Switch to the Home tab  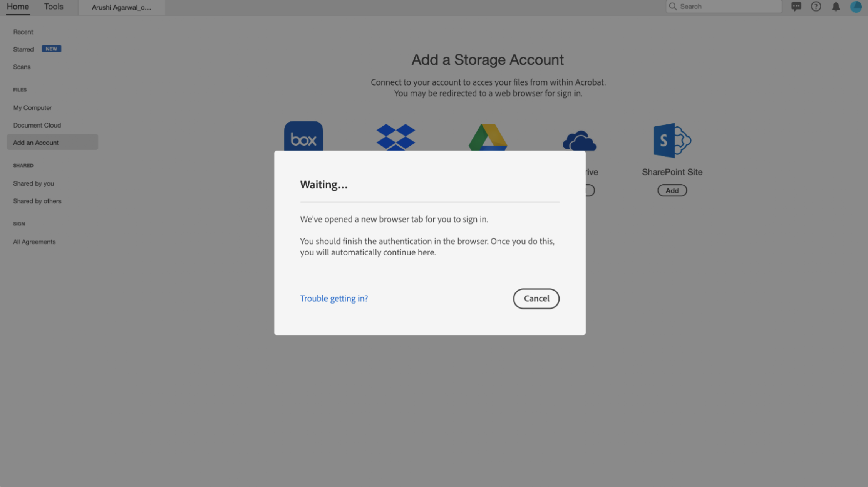pos(18,7)
